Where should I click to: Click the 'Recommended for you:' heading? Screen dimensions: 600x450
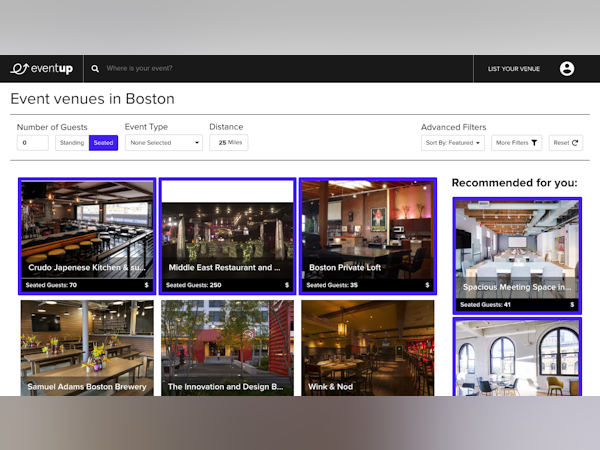pos(514,183)
